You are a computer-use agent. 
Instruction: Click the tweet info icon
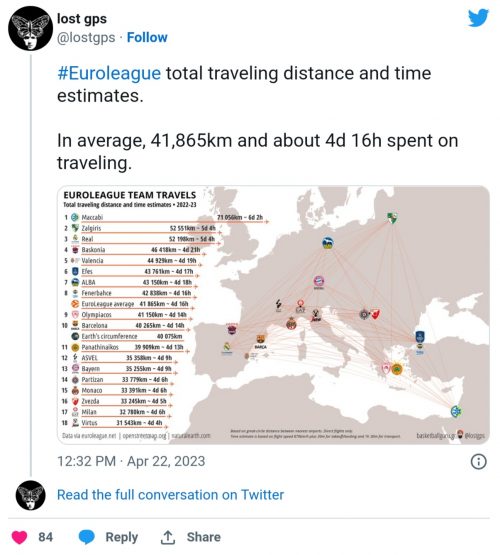click(478, 462)
